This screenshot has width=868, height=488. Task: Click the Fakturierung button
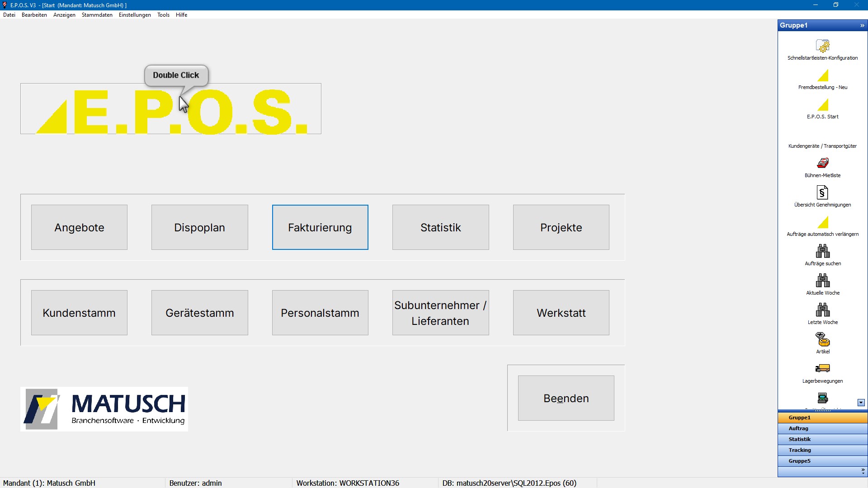tap(320, 227)
